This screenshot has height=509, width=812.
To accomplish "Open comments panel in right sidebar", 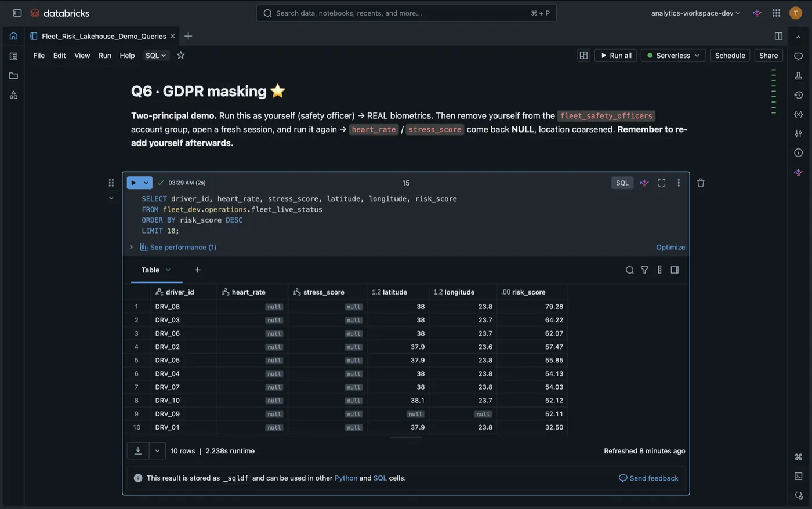I will click(x=798, y=56).
